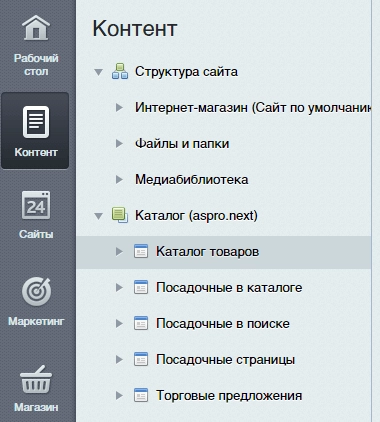This screenshot has width=380, height=422.
Task: Expand the Посадочные в каталоге node
Action: (x=119, y=287)
